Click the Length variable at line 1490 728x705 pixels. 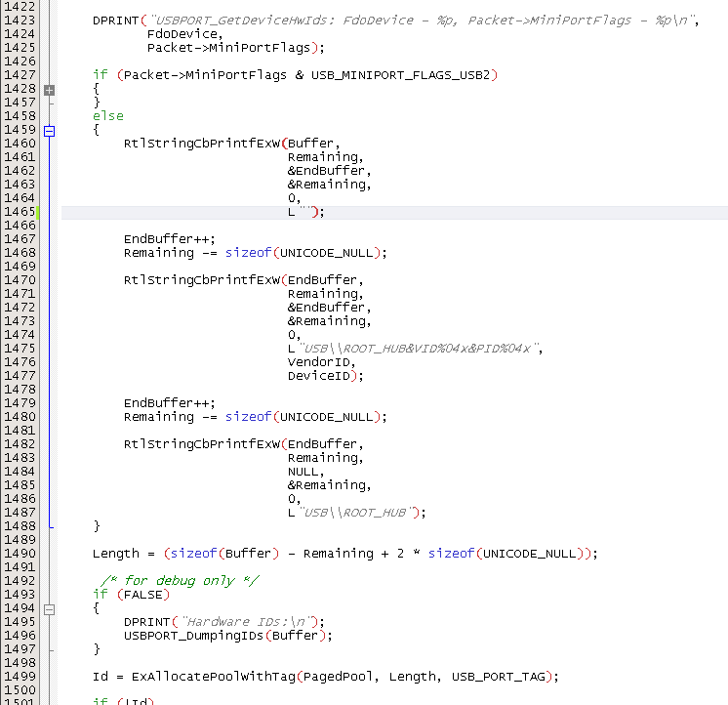[x=115, y=553]
